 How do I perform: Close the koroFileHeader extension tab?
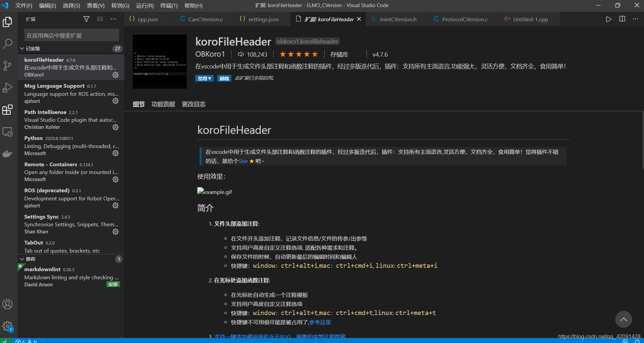[x=359, y=19]
